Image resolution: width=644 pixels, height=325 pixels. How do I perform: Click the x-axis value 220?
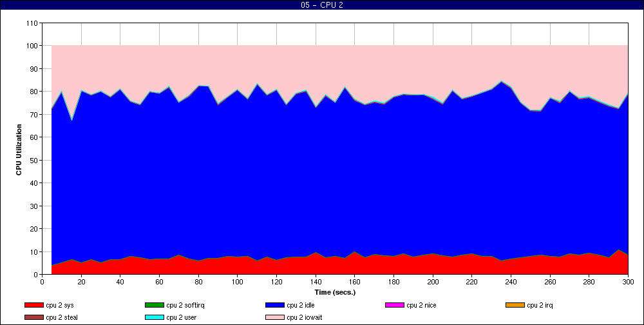pos(472,282)
